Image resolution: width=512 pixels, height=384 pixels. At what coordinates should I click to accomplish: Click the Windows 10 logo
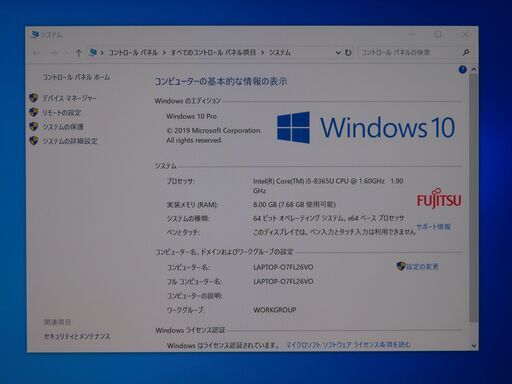[366, 127]
